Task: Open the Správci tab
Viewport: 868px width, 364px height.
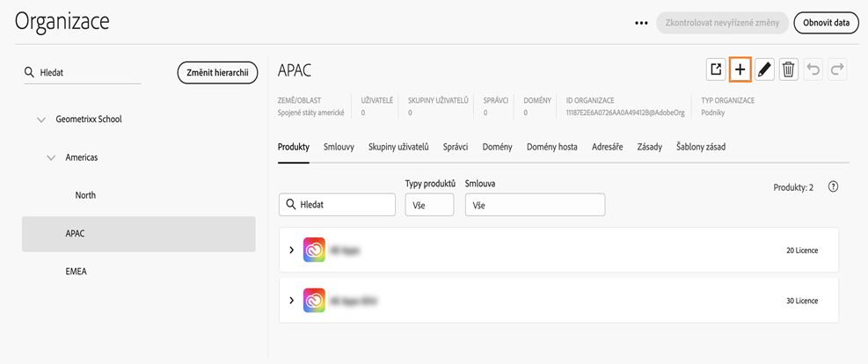Action: point(456,147)
